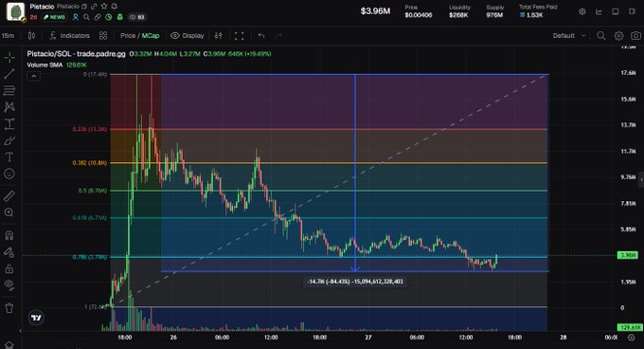The image size is (644, 349).
Task: Enter fullscreen chart mode
Action: coord(239,36)
